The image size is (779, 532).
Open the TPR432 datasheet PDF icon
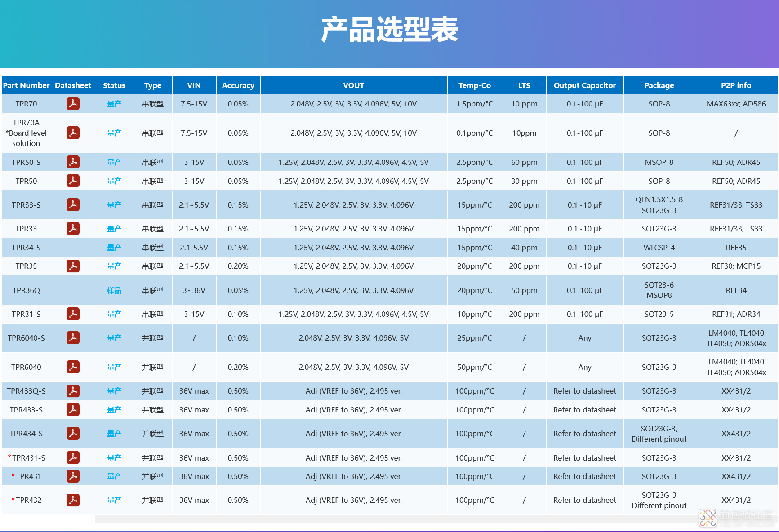73,500
